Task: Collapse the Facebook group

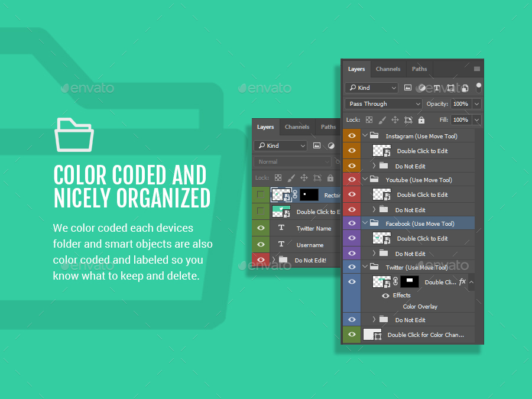Action: 365,223
